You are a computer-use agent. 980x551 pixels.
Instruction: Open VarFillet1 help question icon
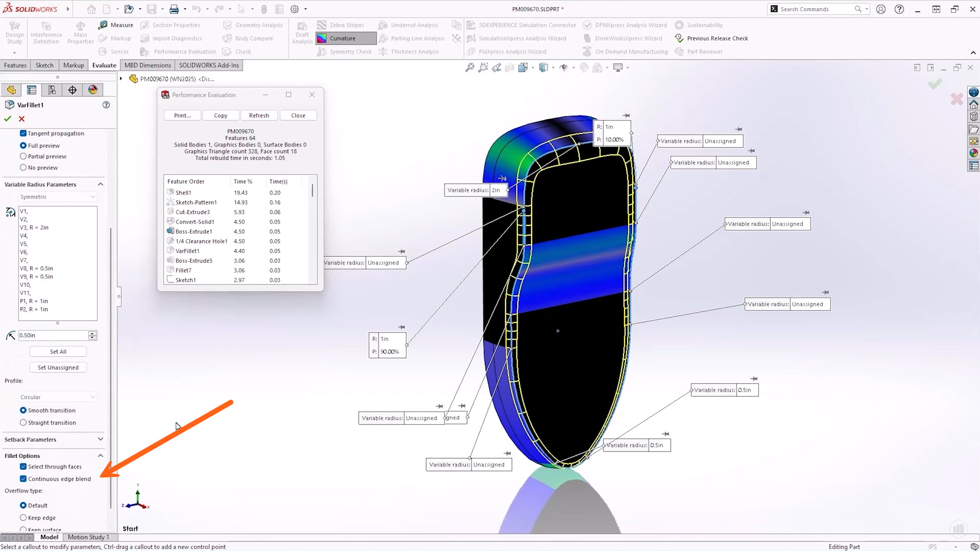click(x=106, y=105)
